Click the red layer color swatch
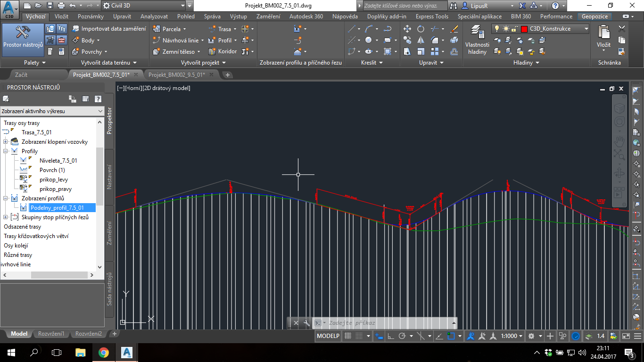 tap(524, 29)
